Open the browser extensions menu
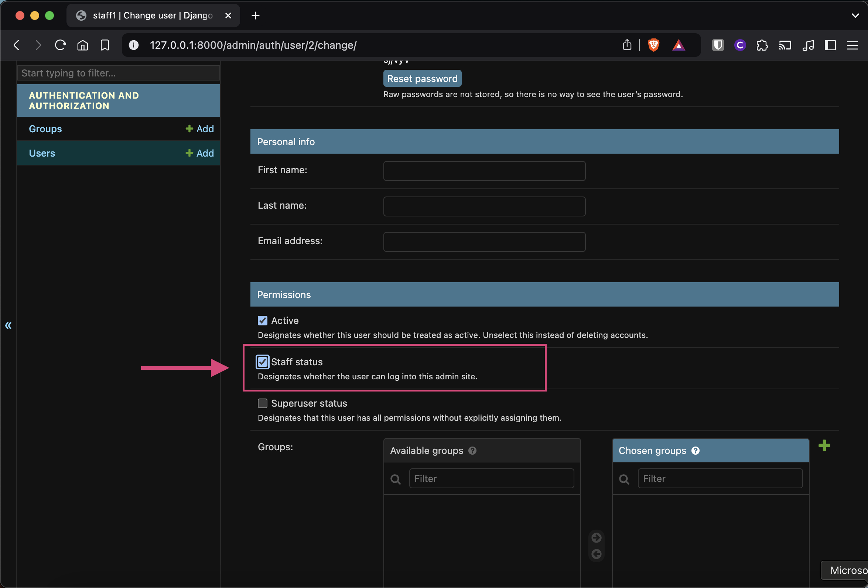 (x=762, y=45)
